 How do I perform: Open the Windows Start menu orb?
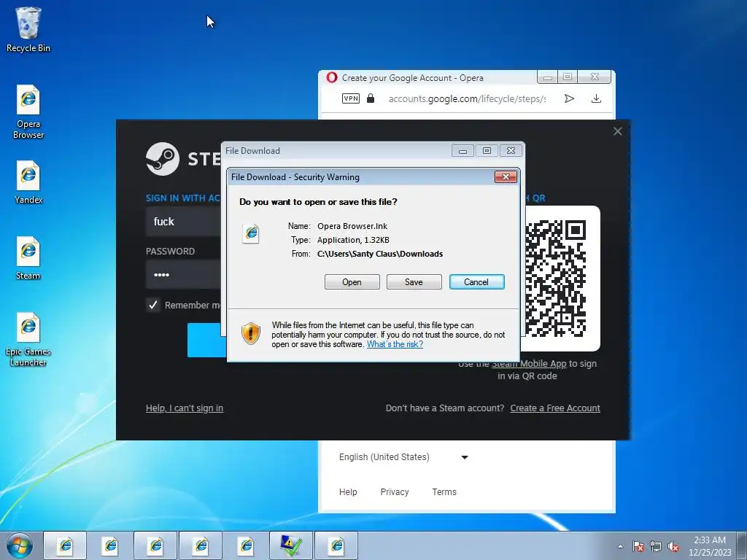coord(20,545)
